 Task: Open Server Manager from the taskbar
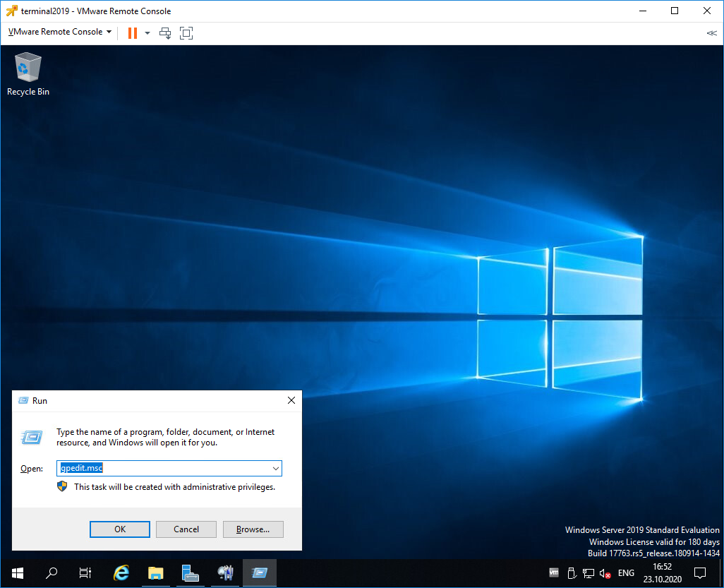(191, 573)
